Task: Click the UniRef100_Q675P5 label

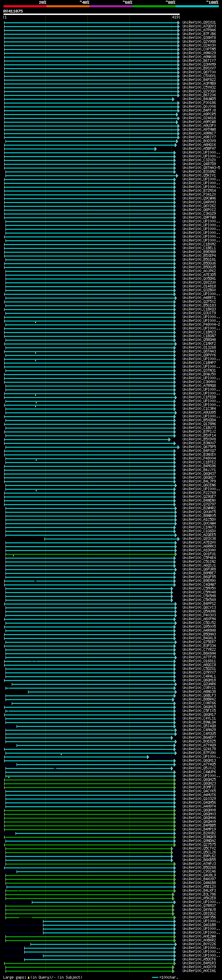Action: (199, 447)
